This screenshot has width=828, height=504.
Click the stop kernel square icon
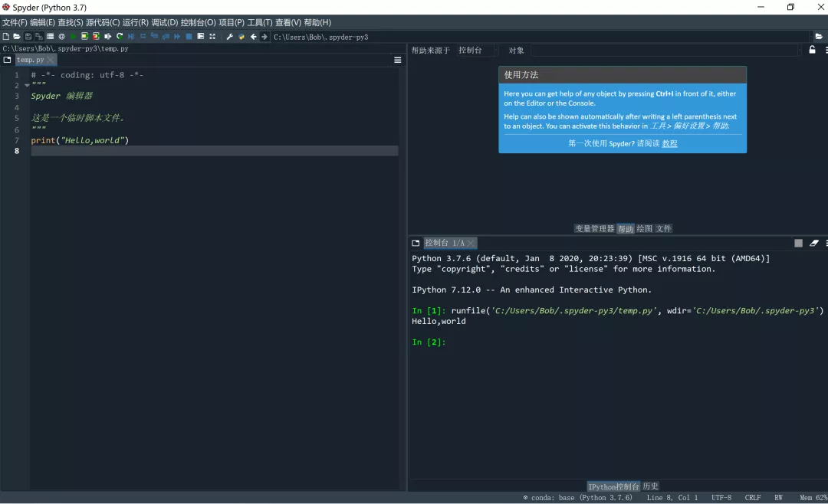click(798, 243)
